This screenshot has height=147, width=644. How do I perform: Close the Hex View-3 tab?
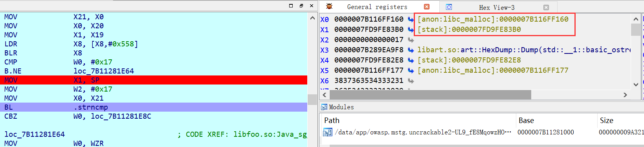(x=546, y=7)
